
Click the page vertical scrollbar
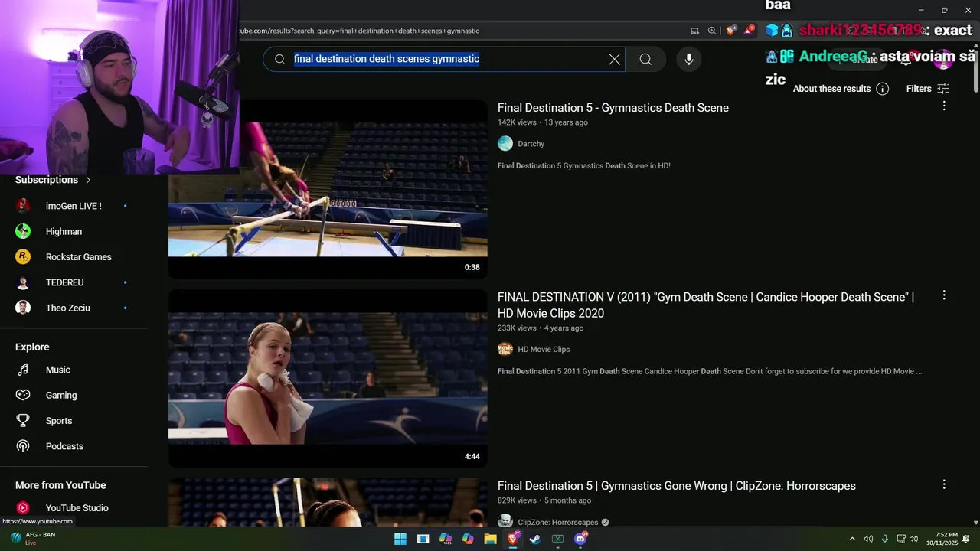click(x=975, y=70)
